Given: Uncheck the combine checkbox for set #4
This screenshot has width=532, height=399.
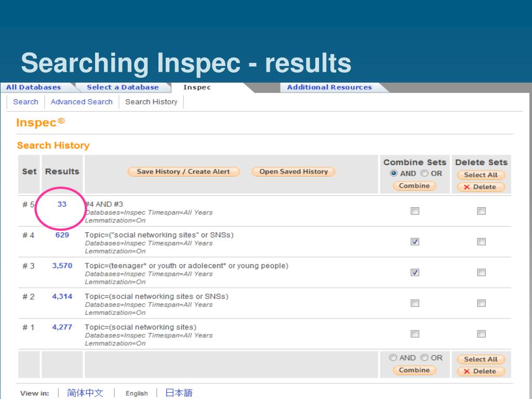Looking at the screenshot, I should 415,242.
